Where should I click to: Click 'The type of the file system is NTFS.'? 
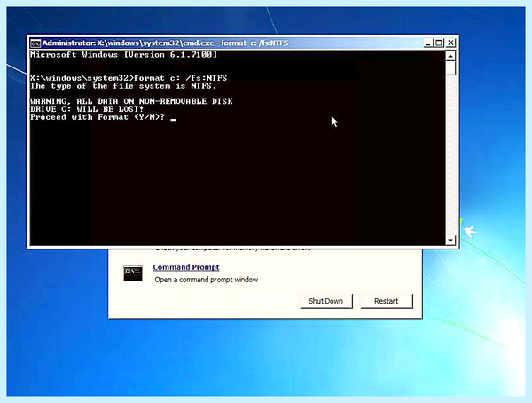(123, 86)
